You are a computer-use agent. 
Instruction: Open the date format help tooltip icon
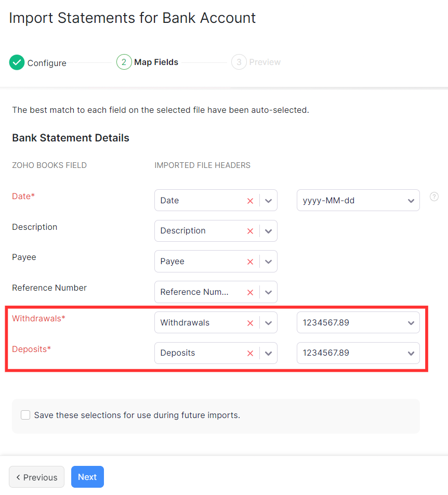(434, 197)
